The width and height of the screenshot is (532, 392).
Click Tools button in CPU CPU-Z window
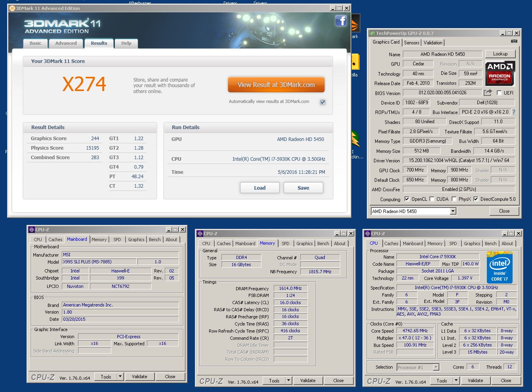pyautogui.click(x=442, y=381)
